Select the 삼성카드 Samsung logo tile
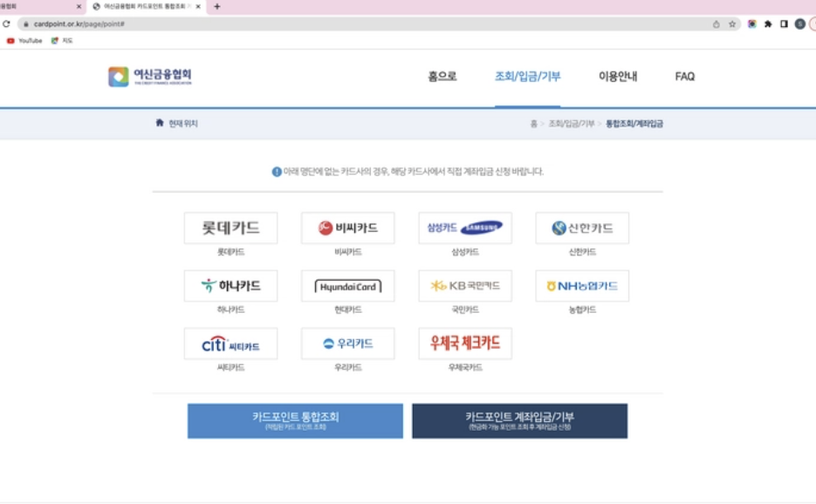This screenshot has width=816, height=504. pyautogui.click(x=465, y=228)
